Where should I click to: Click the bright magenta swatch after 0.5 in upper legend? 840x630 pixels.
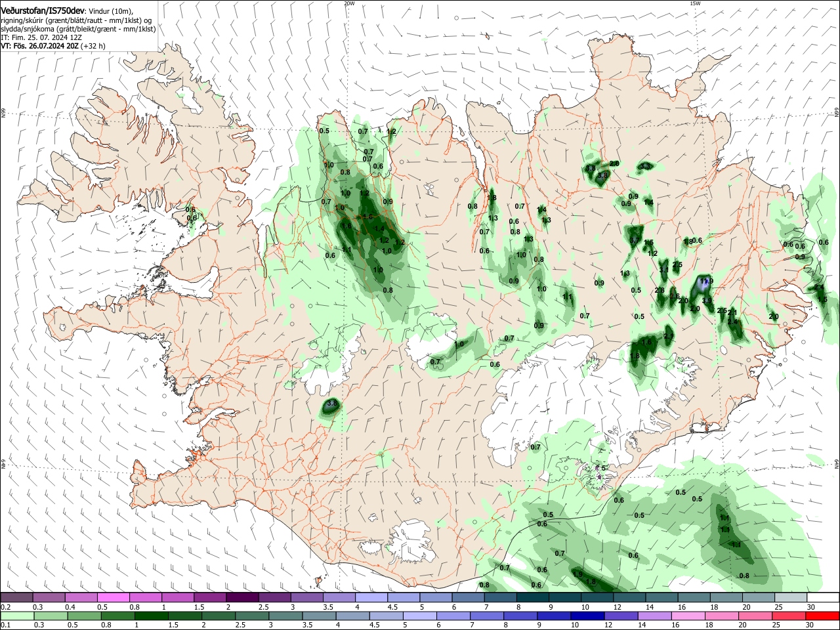113,597
